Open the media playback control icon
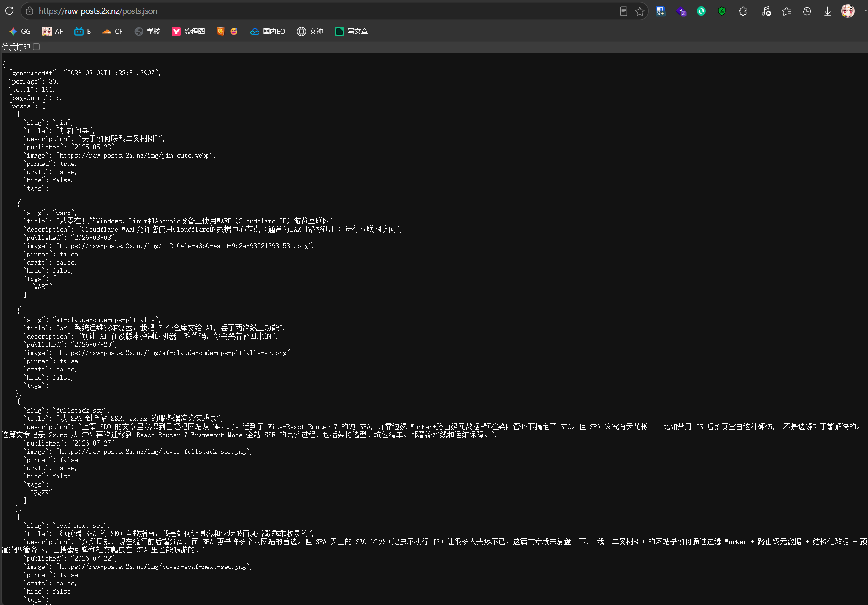 767,11
